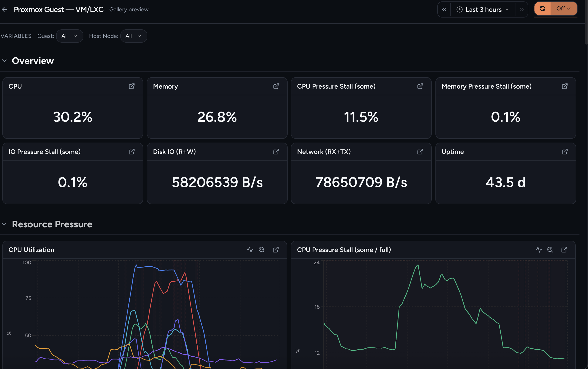Collapse the Resource Pressure section
This screenshot has height=369, width=588.
point(5,224)
